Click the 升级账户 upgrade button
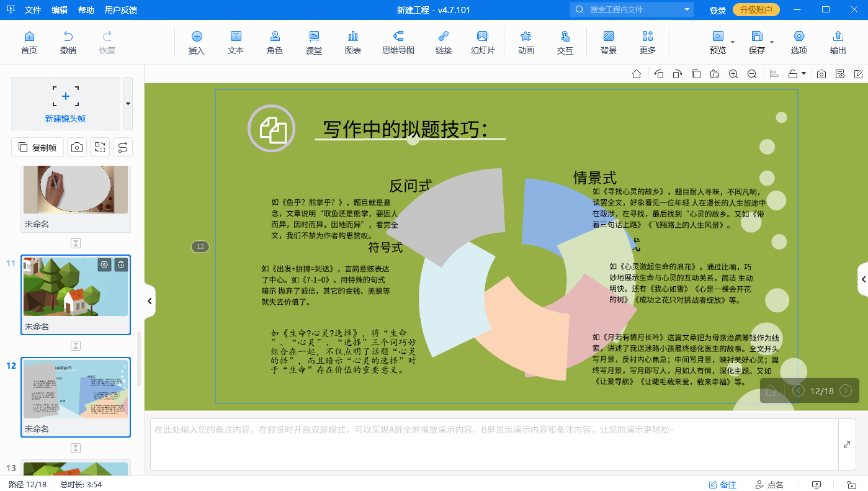 pos(756,10)
